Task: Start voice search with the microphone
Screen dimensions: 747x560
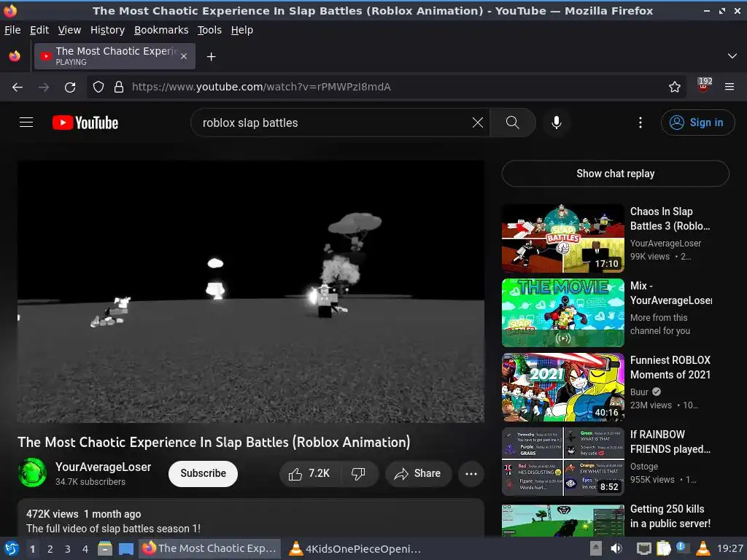Action: [x=557, y=122]
